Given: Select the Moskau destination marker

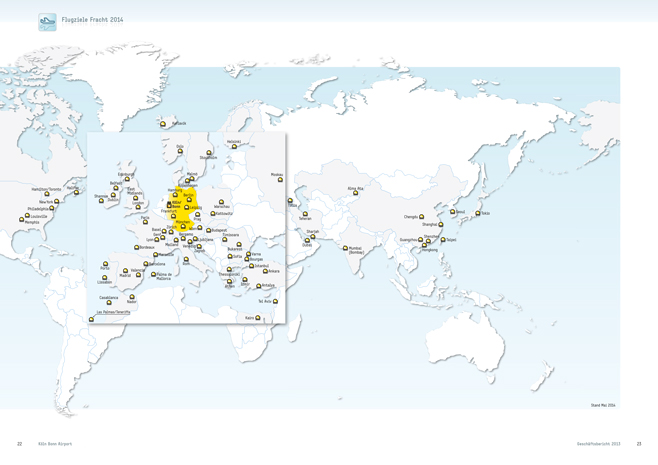Looking at the screenshot, I should [280, 180].
